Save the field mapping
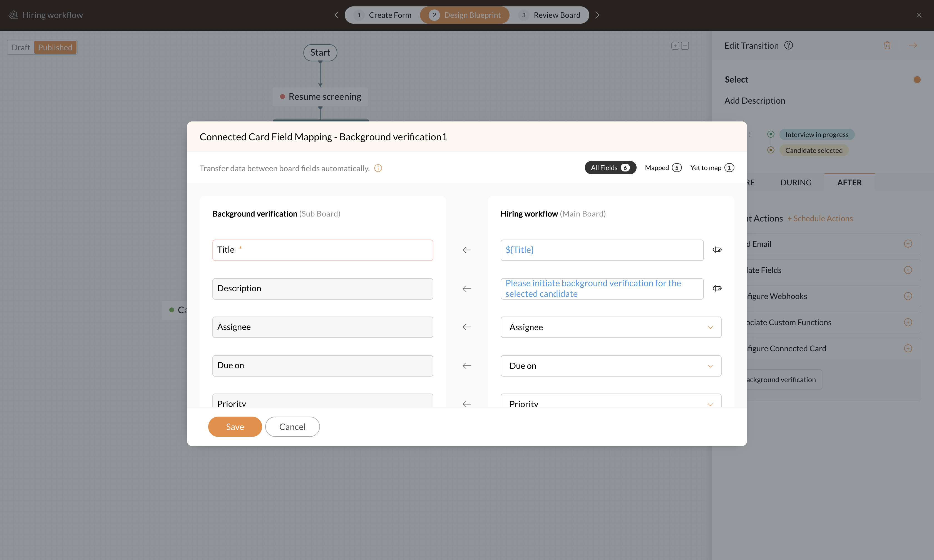The width and height of the screenshot is (934, 560). [x=235, y=427]
